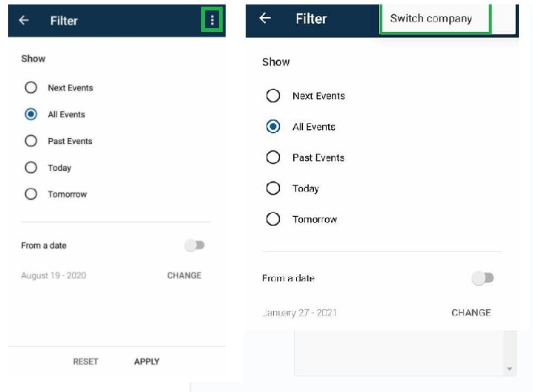Image resolution: width=533 pixels, height=392 pixels.
Task: Click CHANGE beside August 19 - 2020
Action: coord(184,275)
